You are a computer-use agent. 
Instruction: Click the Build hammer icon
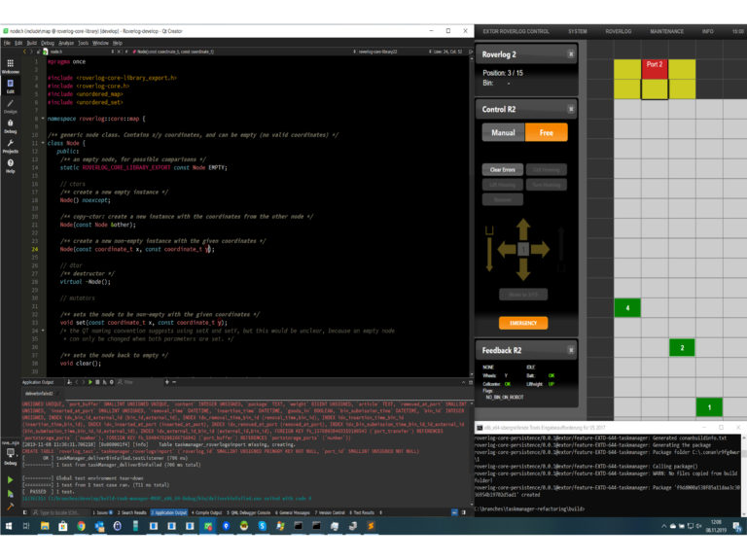pyautogui.click(x=10, y=507)
